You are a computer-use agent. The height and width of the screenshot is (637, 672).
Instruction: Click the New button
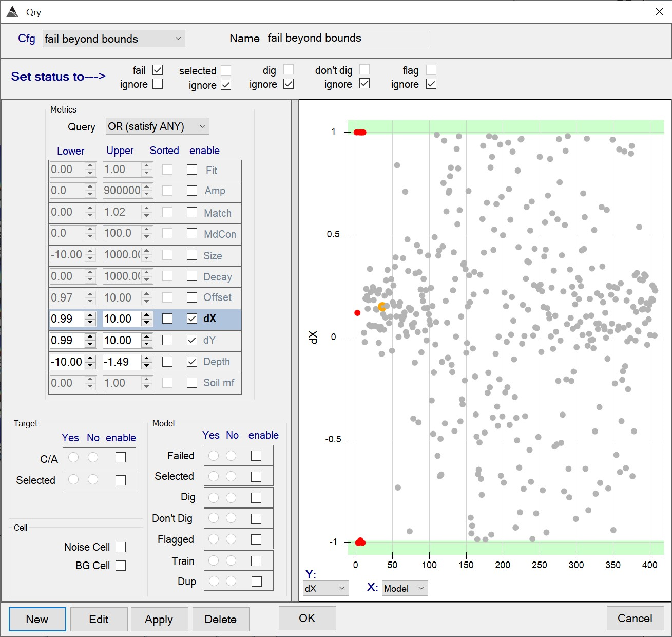(37, 619)
